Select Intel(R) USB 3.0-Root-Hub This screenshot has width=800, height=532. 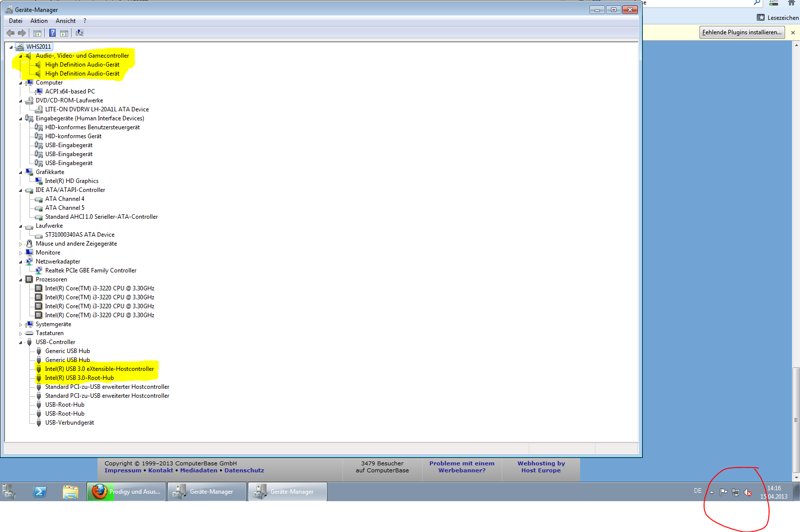80,378
